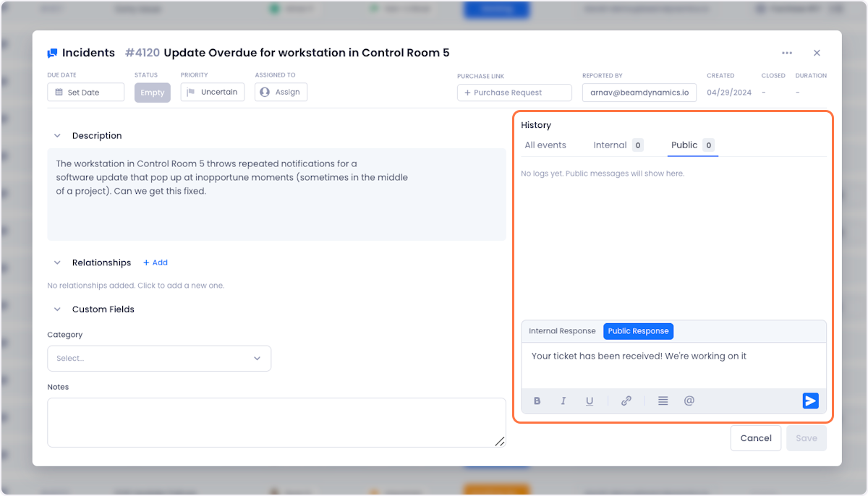Image resolution: width=868 pixels, height=496 pixels.
Task: Open the Category select dropdown
Action: (x=159, y=359)
